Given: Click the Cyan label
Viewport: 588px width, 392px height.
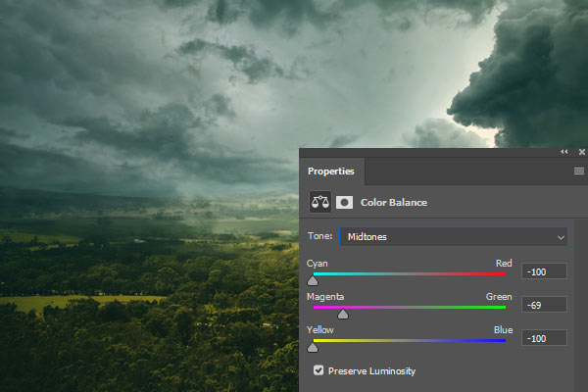Looking at the screenshot, I should pyautogui.click(x=318, y=264).
